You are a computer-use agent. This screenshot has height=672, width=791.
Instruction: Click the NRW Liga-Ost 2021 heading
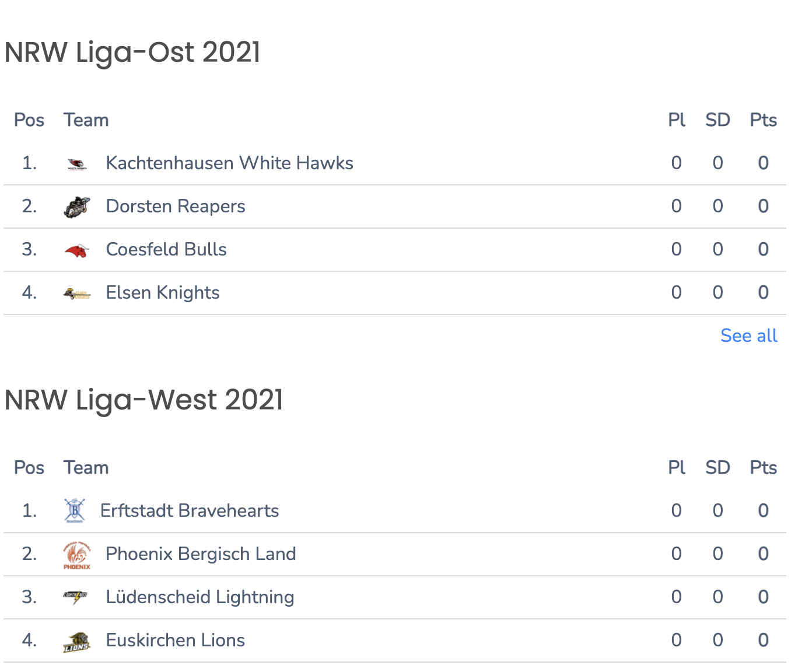pyautogui.click(x=132, y=52)
